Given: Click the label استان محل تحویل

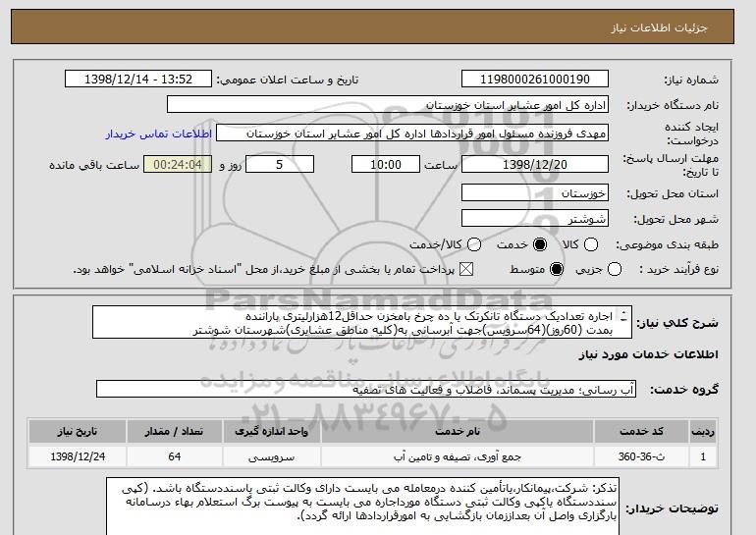Looking at the screenshot, I should pos(673,193).
